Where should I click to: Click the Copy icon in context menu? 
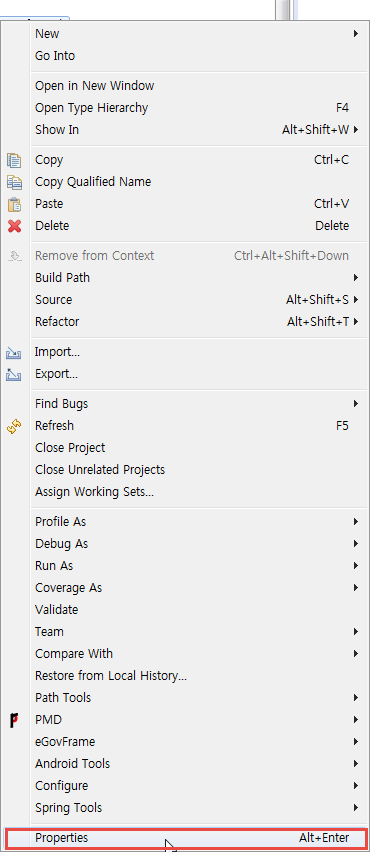click(14, 160)
